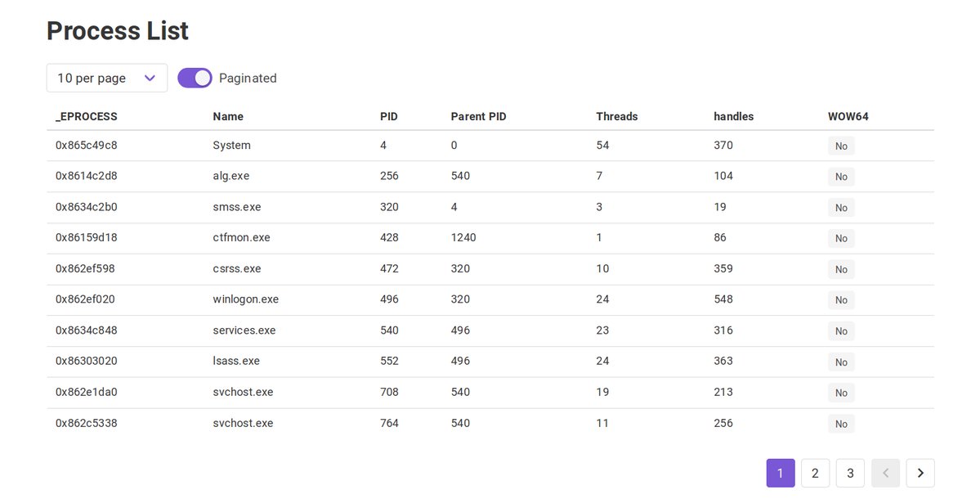Click the Threads column header
This screenshot has height=499, width=980.
617,116
